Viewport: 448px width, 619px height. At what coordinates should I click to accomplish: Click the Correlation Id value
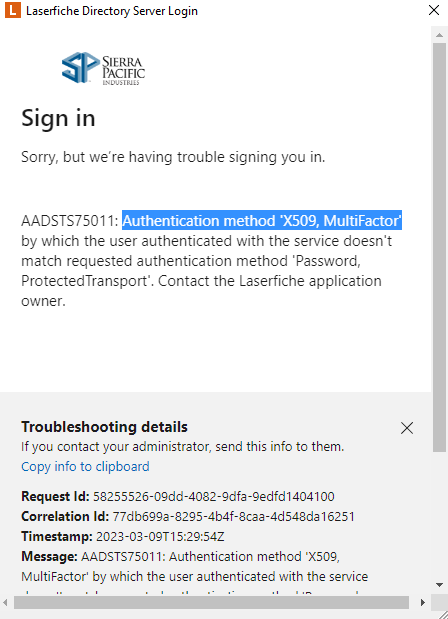coord(234,516)
